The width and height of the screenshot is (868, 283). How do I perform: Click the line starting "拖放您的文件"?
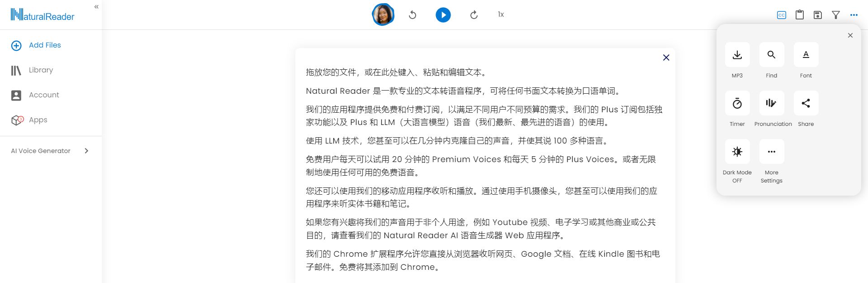(396, 72)
